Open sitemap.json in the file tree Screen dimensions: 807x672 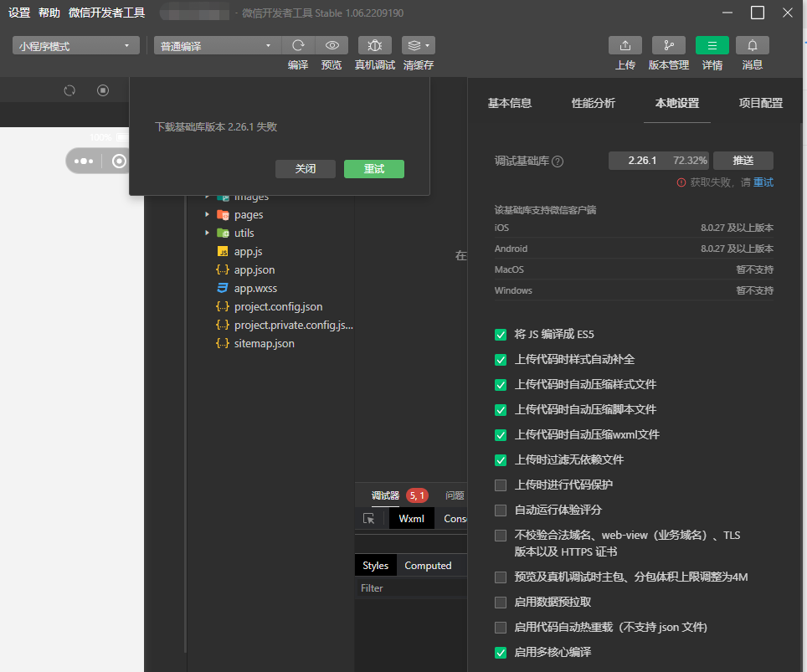[264, 343]
